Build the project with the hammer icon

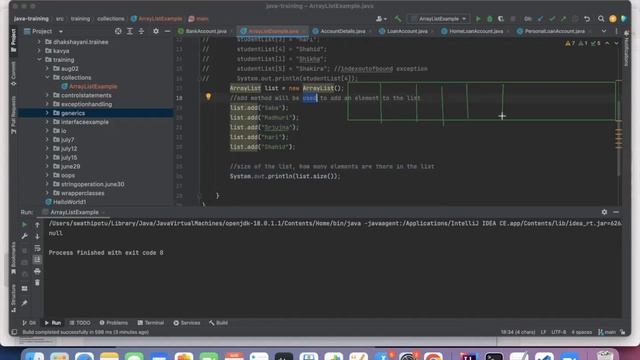[x=398, y=19]
